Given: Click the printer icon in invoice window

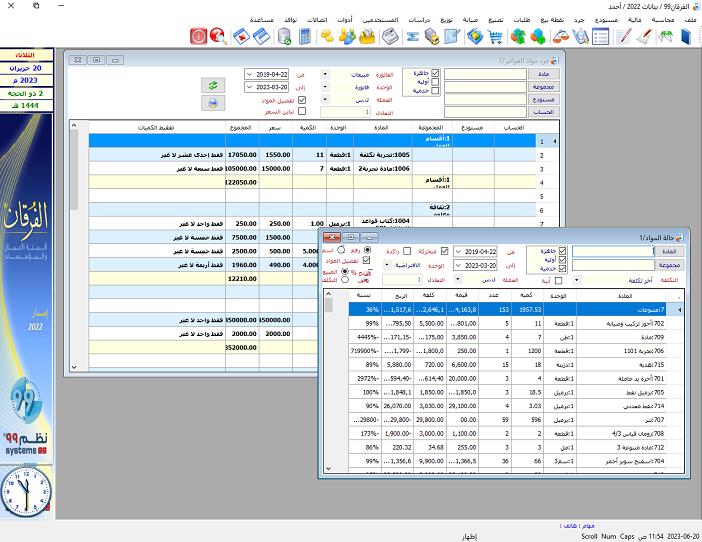Looking at the screenshot, I should 213,104.
